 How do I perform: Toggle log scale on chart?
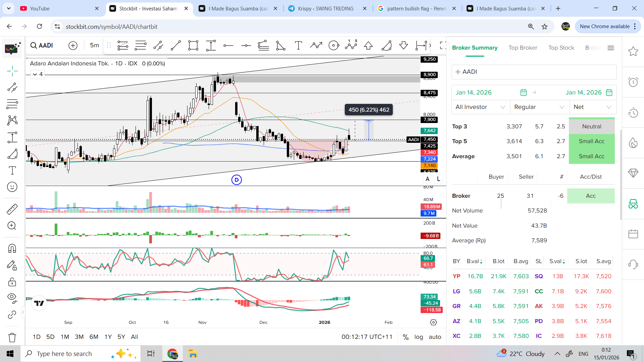(x=419, y=337)
